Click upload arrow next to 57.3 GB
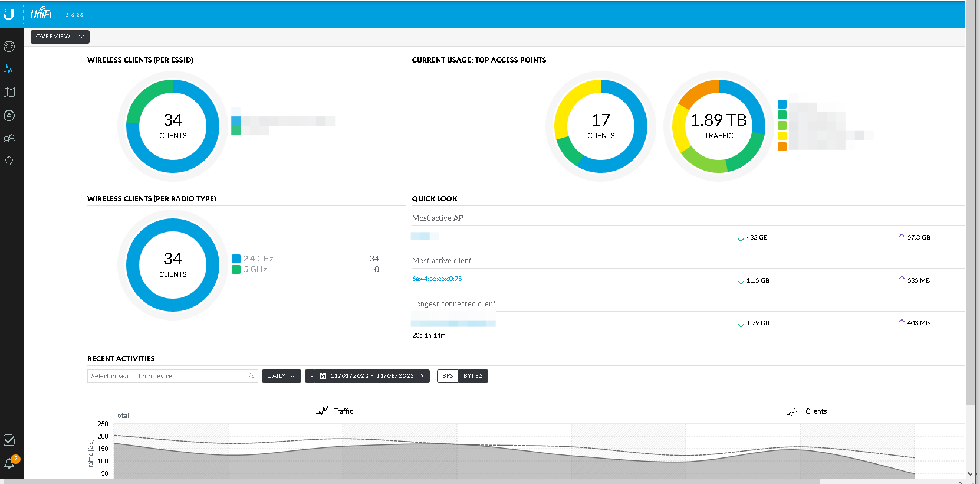The height and width of the screenshot is (484, 980). (x=902, y=237)
